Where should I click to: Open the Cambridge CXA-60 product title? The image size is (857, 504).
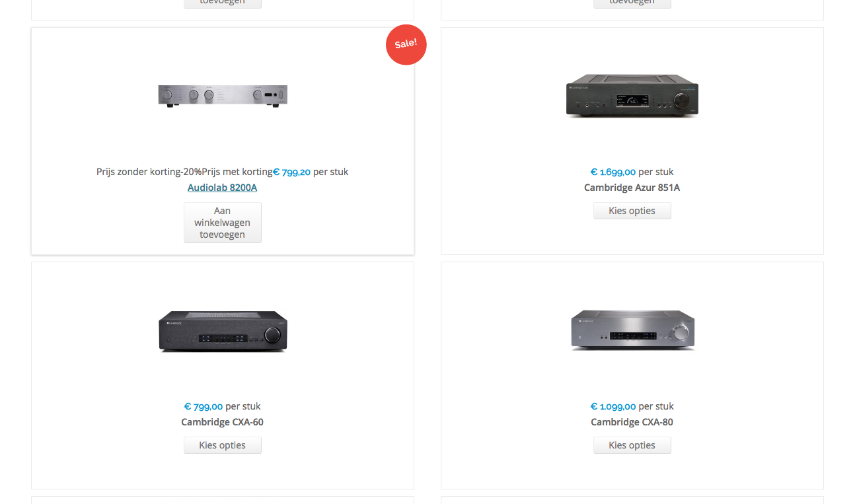pos(222,422)
